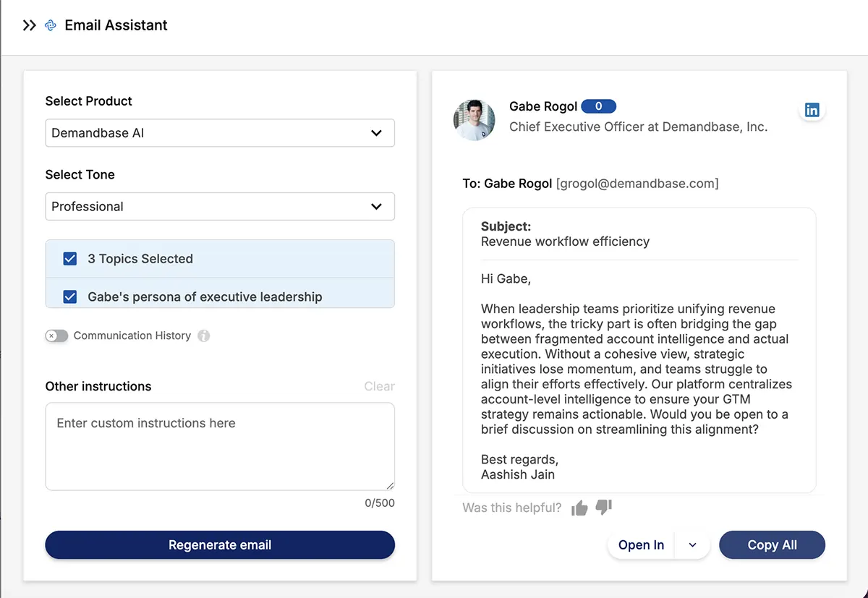
Task: Expand the Open In options arrow
Action: point(692,545)
